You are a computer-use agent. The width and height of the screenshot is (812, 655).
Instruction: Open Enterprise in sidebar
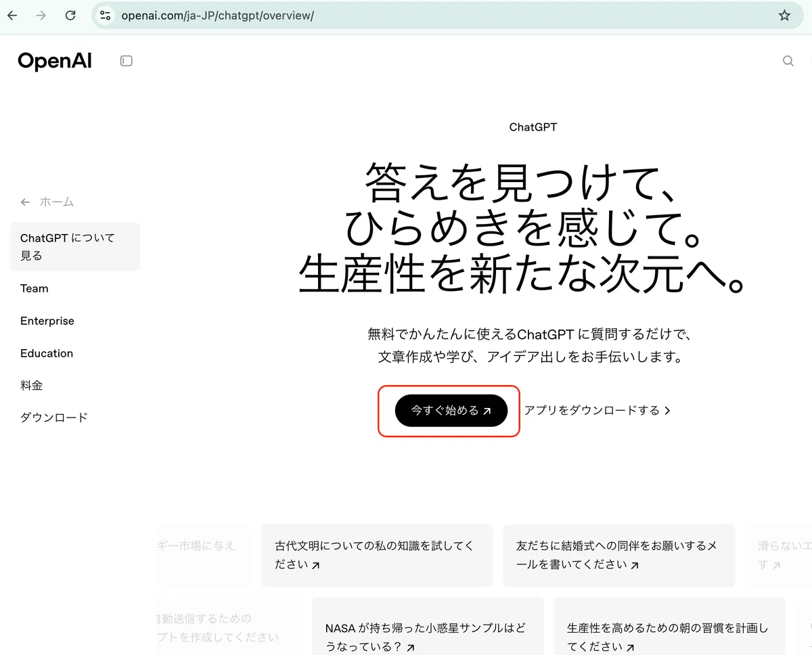tap(47, 321)
